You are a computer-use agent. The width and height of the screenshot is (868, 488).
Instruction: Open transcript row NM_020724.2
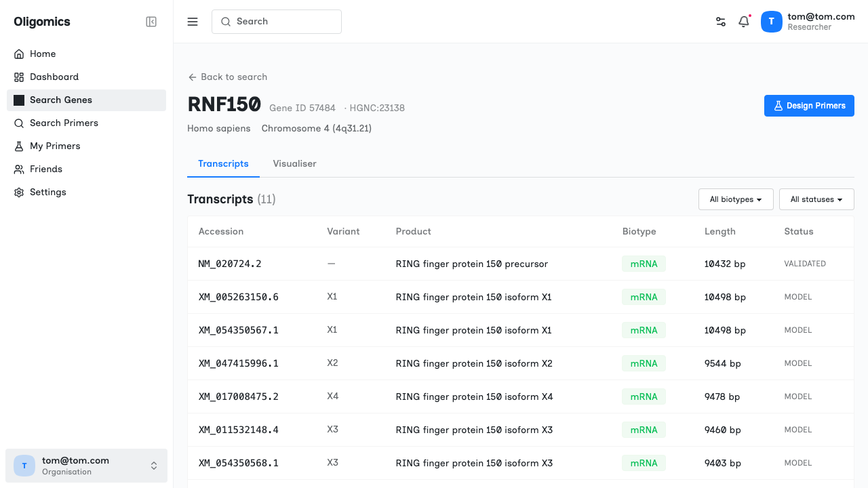pyautogui.click(x=521, y=264)
